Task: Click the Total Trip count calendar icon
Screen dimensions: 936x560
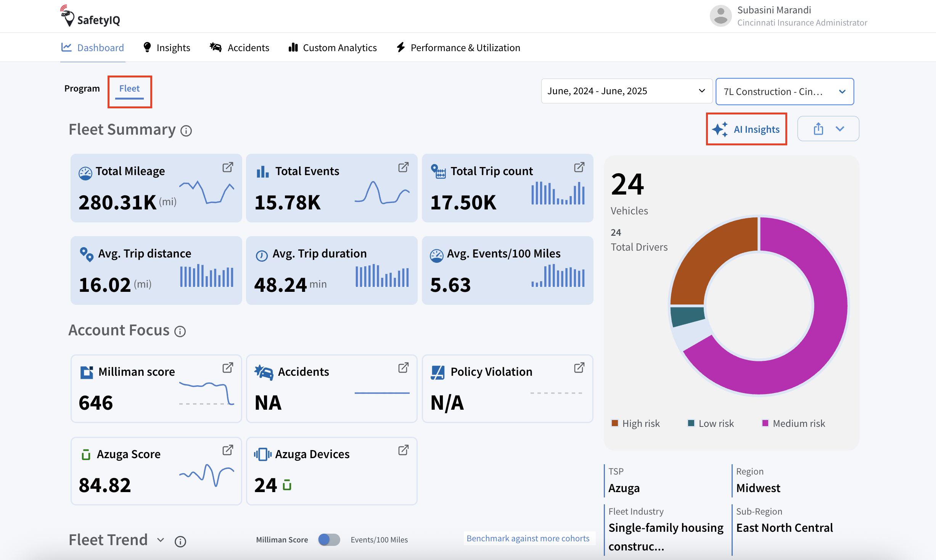Action: (x=438, y=171)
